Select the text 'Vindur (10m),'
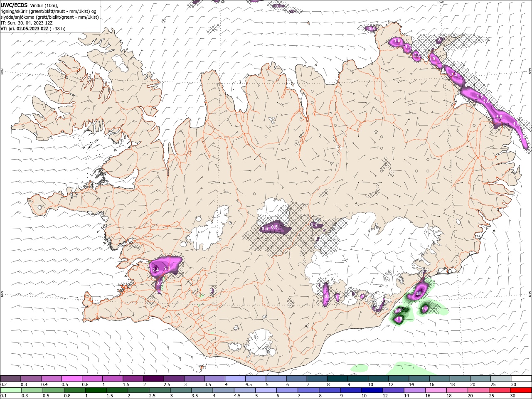Screen dimensions: 532x399 click(44, 5)
